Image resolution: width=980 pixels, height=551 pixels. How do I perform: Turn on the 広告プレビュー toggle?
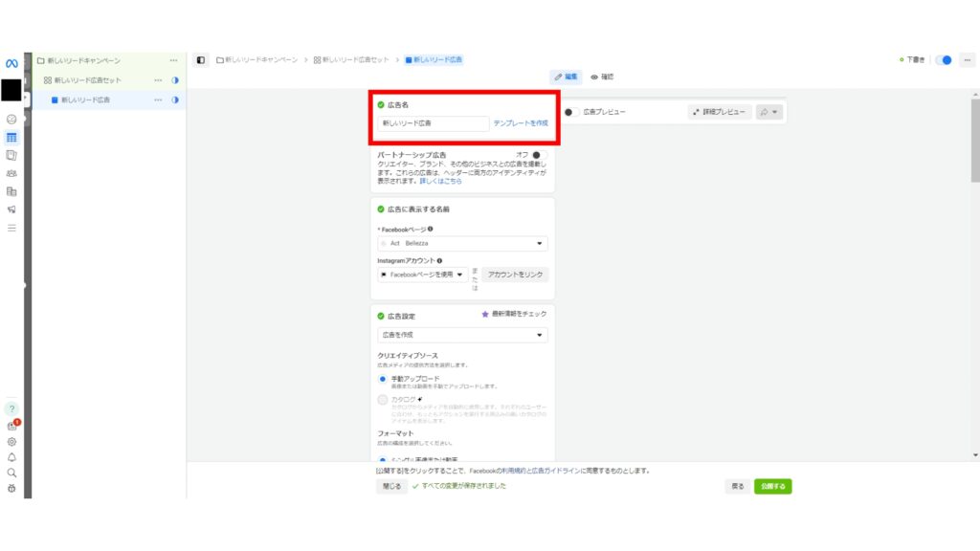(x=571, y=112)
